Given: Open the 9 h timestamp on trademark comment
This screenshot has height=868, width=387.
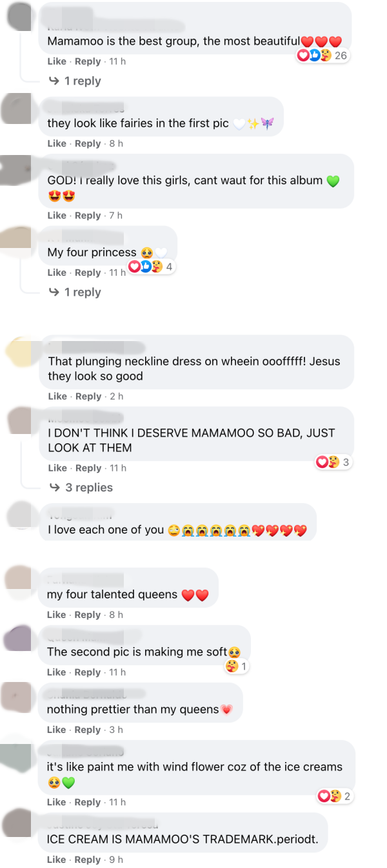Looking at the screenshot, I should pyautogui.click(x=116, y=860).
